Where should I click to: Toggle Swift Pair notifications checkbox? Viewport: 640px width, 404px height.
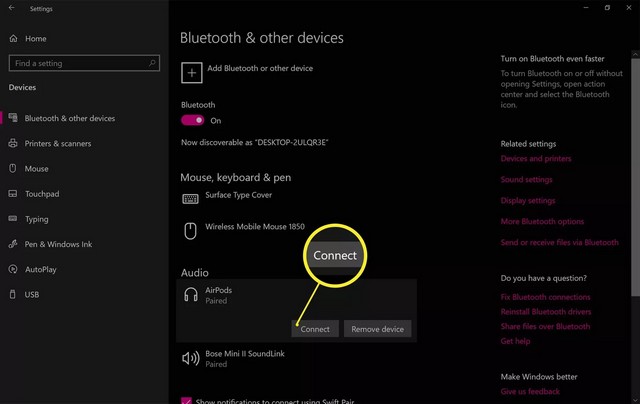click(x=186, y=401)
